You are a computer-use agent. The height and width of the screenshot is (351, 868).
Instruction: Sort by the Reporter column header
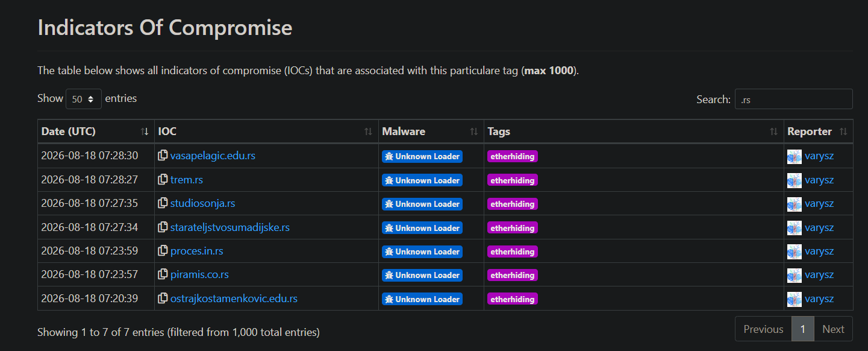818,131
